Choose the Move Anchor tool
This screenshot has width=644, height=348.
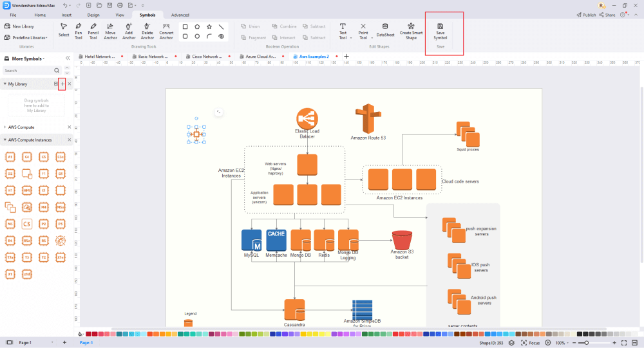[x=110, y=31]
